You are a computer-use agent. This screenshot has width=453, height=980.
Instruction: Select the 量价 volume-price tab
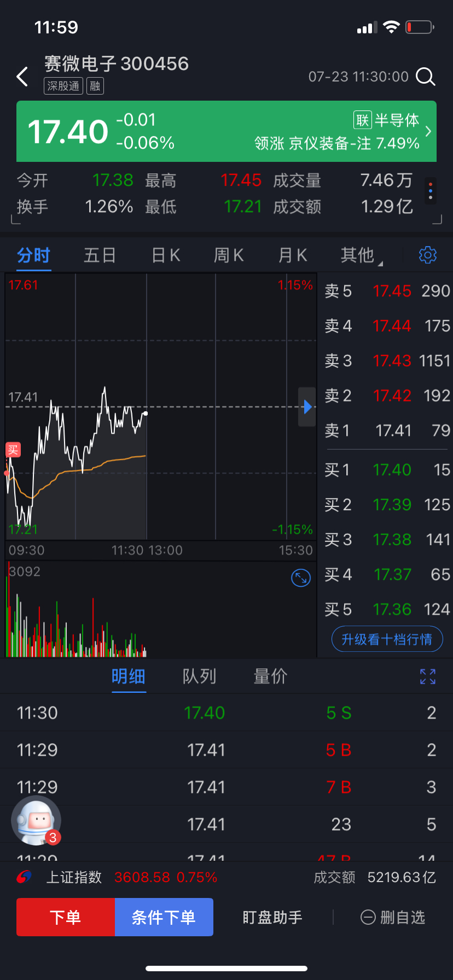(x=271, y=676)
